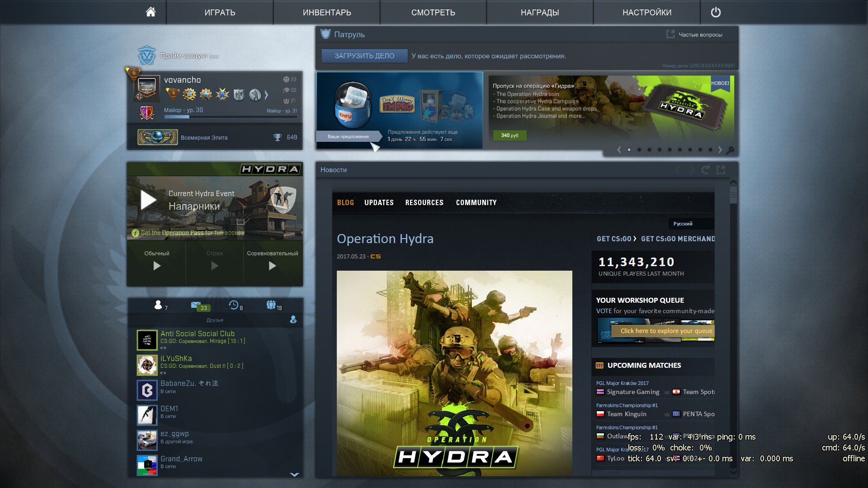The image size is (868, 488).
Task: Select the second store carousel dot
Action: [x=639, y=150]
